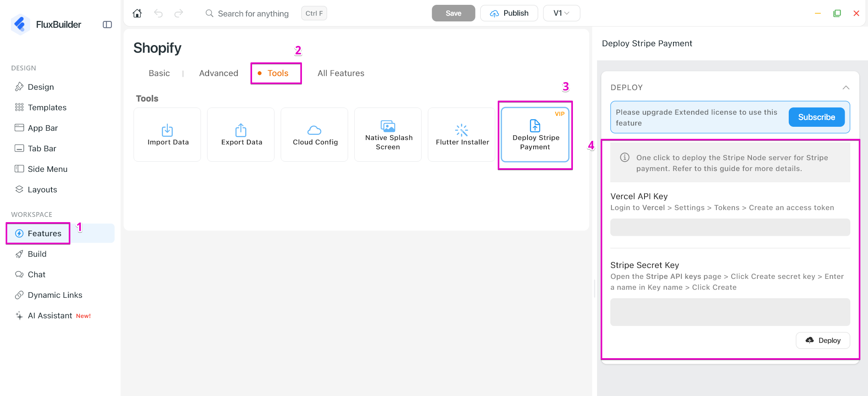Click the redo arrow icon
The height and width of the screenshot is (396, 868).
[x=179, y=13]
